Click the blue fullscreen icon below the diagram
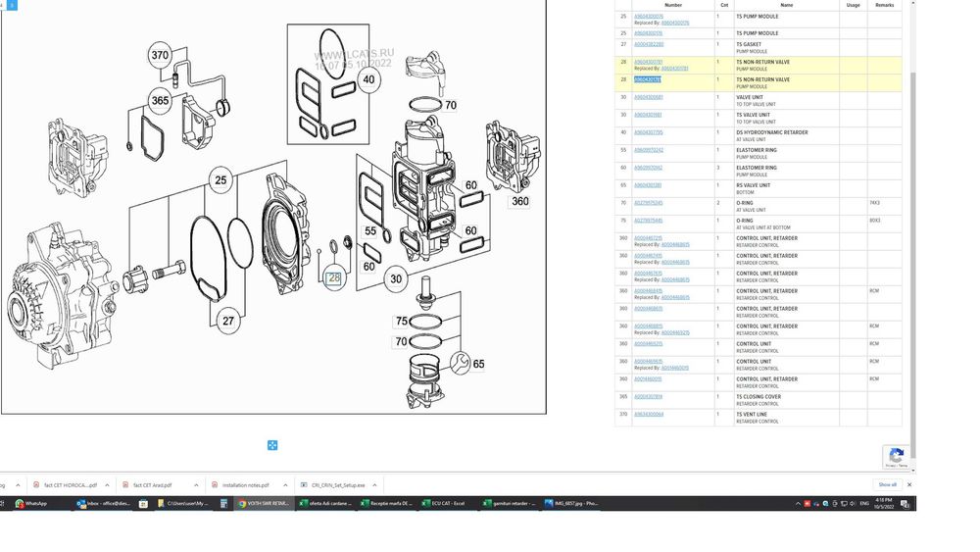980x552 pixels. (272, 445)
